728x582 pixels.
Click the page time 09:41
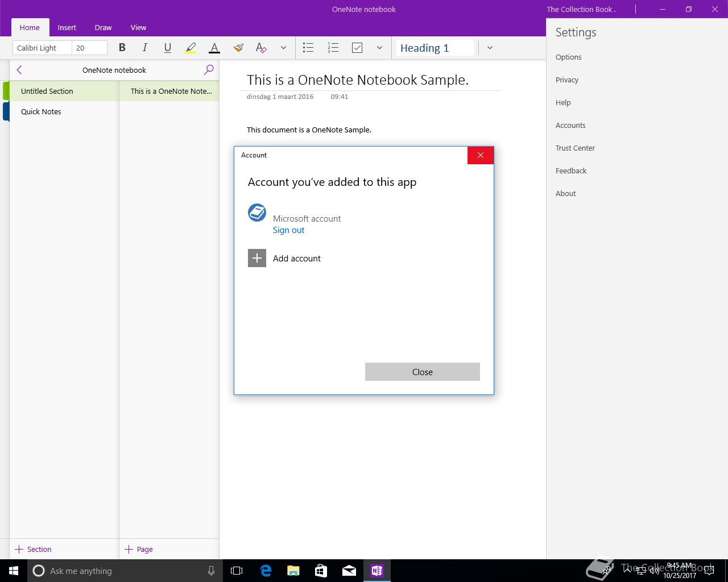coord(340,97)
